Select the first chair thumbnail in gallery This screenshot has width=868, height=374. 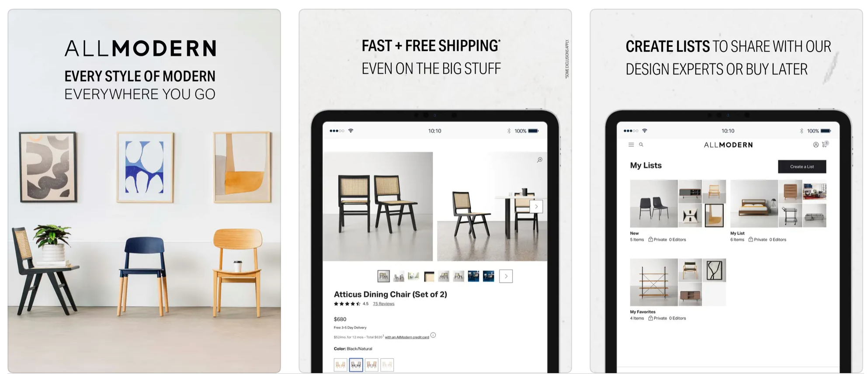point(383,276)
